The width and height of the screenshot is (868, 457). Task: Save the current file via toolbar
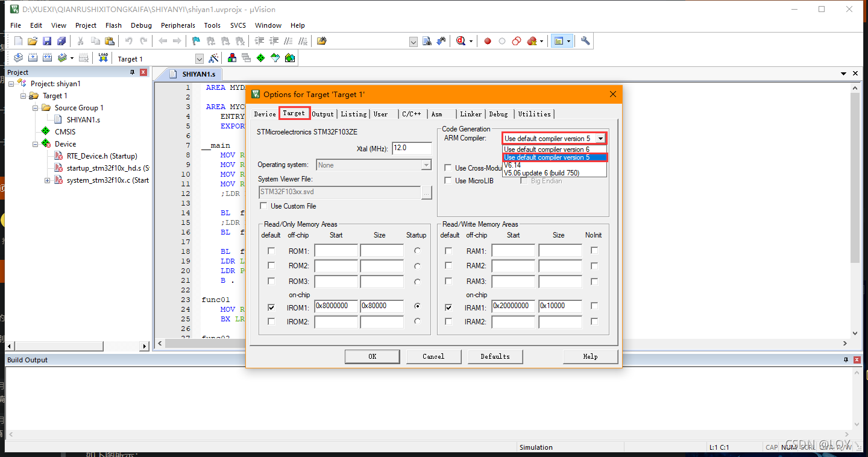coord(47,41)
